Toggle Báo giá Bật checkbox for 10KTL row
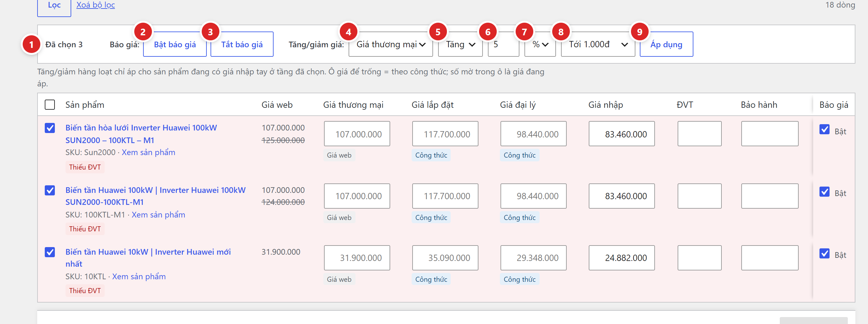The image size is (868, 324). coord(825,254)
